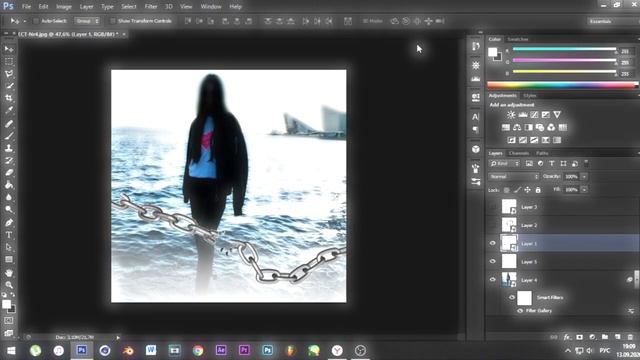Select the Crop tool
Viewport: 640px width, 360px height.
pyautogui.click(x=9, y=98)
